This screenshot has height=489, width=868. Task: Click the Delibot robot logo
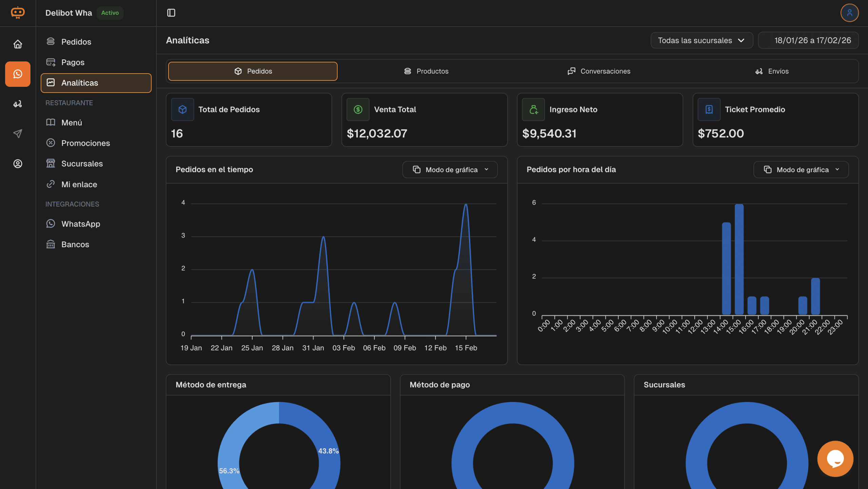18,13
